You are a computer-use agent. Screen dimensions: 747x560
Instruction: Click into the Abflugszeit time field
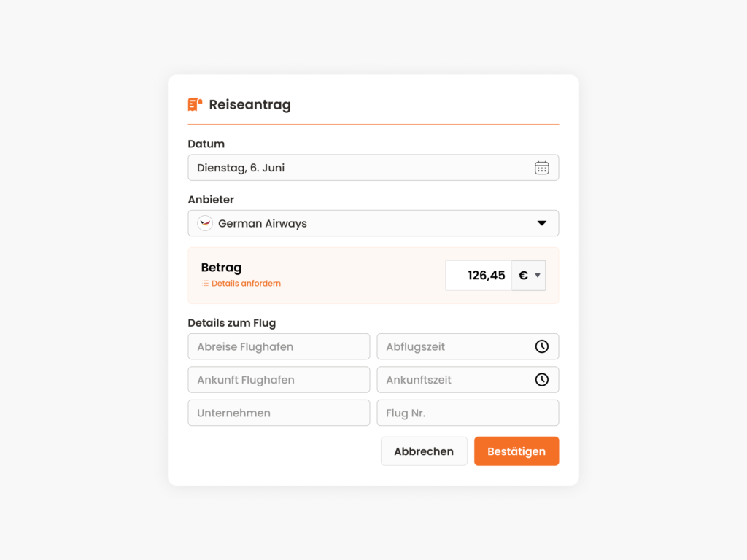tap(468, 346)
